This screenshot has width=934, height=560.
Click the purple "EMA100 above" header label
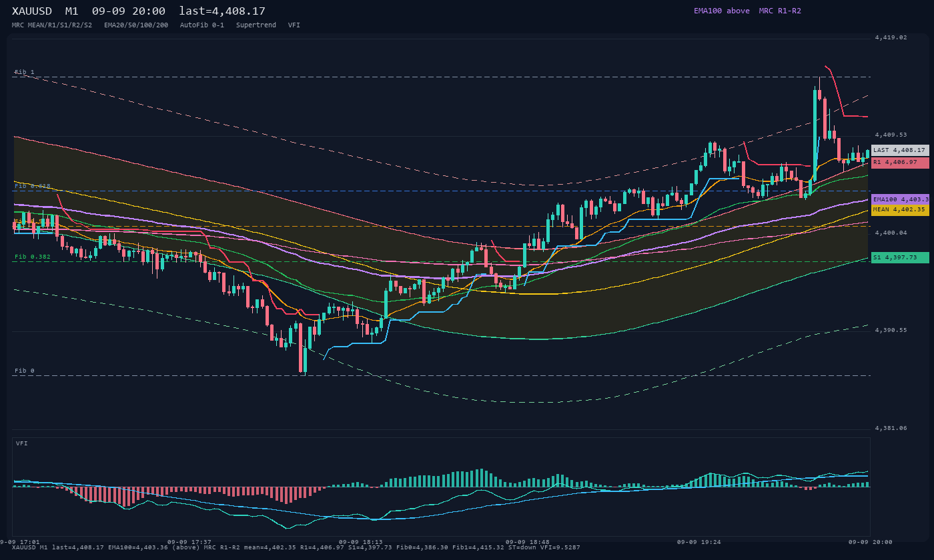[722, 11]
